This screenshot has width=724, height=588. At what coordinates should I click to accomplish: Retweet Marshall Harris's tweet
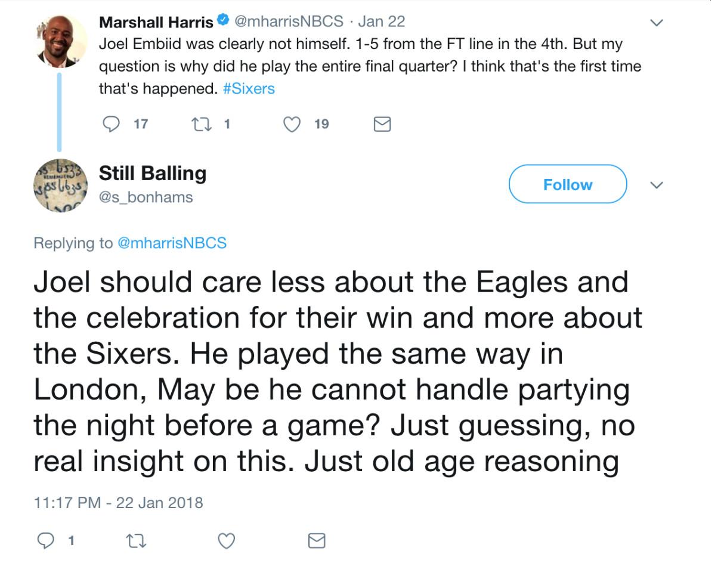(x=199, y=124)
